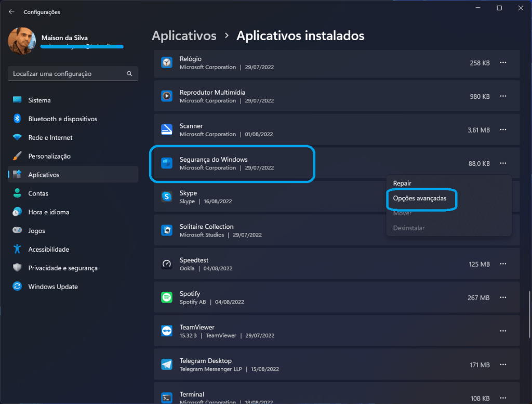Image resolution: width=532 pixels, height=404 pixels.
Task: Click the Solitaire Collection app icon
Action: [167, 230]
